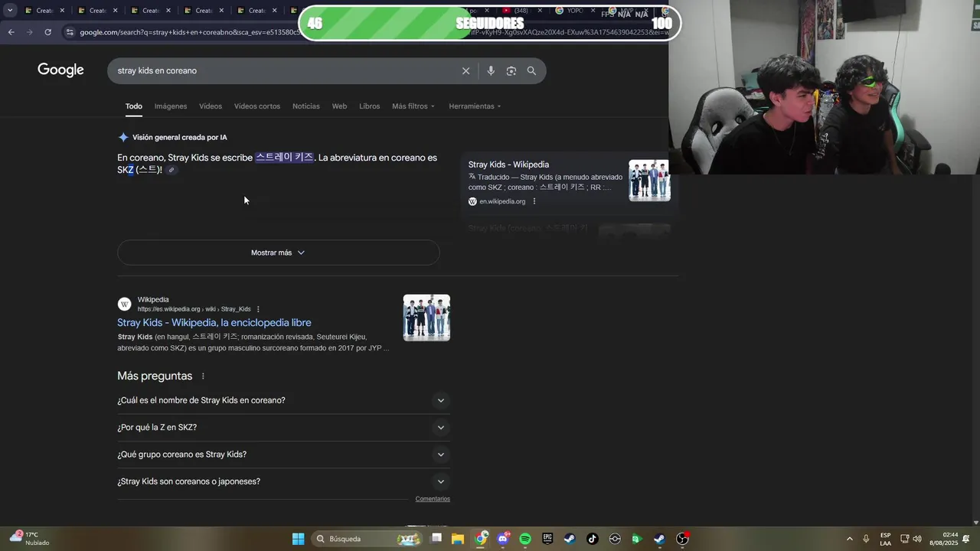Show hidden system tray icons
The height and width of the screenshot is (551, 980).
pos(849,539)
